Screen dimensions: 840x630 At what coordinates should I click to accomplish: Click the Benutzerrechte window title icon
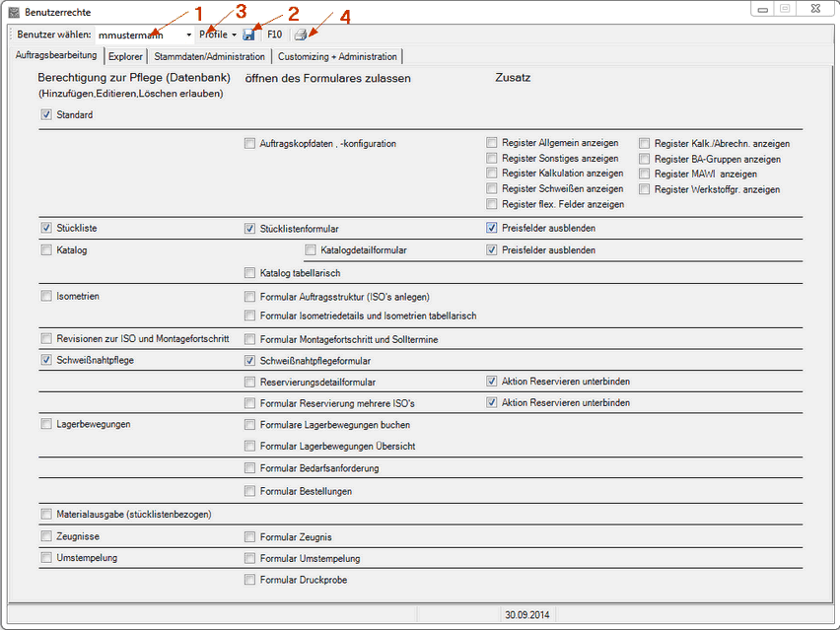14,10
